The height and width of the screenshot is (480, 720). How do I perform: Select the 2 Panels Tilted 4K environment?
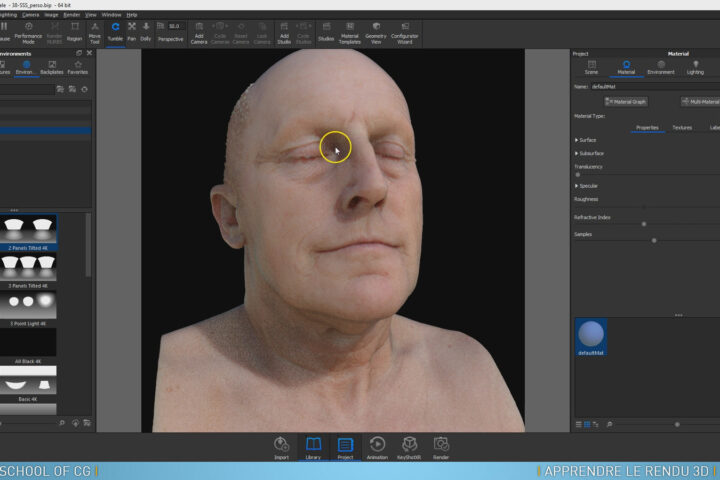pyautogui.click(x=28, y=232)
